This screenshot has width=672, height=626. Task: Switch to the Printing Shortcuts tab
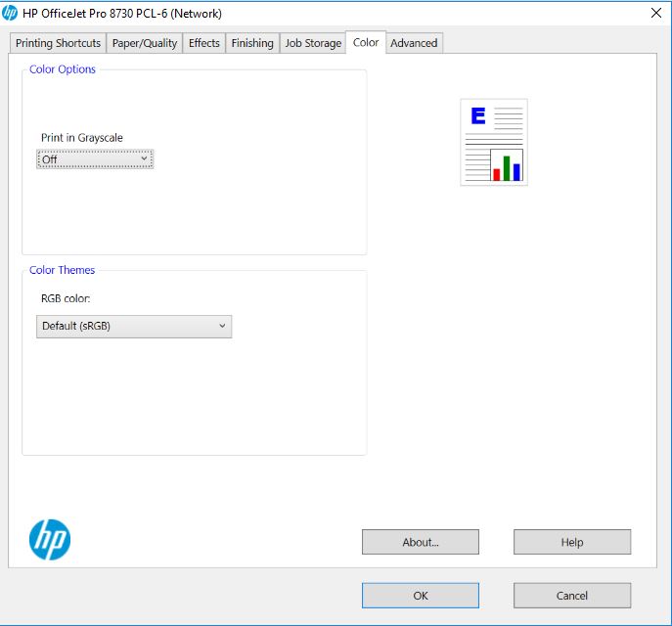pos(58,43)
